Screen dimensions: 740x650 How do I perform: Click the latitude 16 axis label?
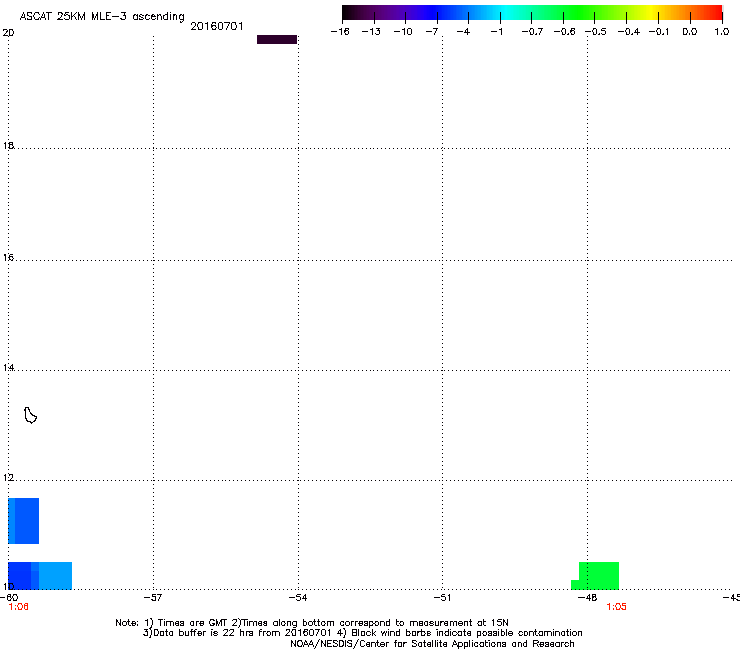pyautogui.click(x=8, y=257)
